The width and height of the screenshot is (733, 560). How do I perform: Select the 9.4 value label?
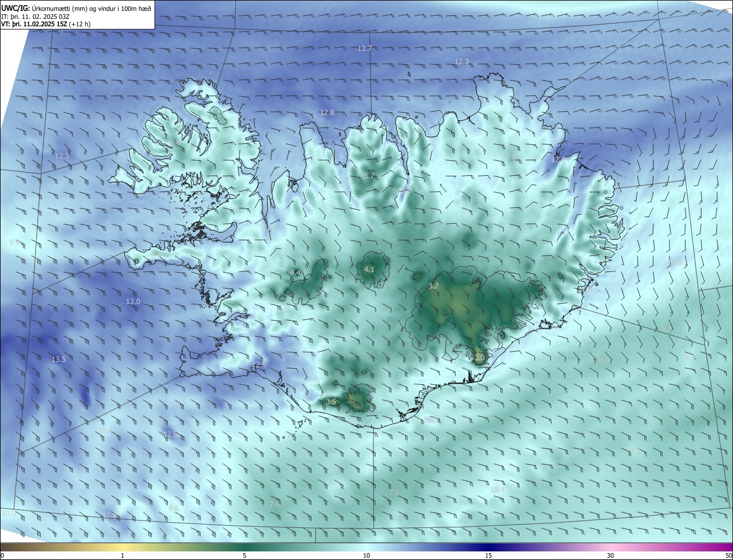[x=690, y=357]
